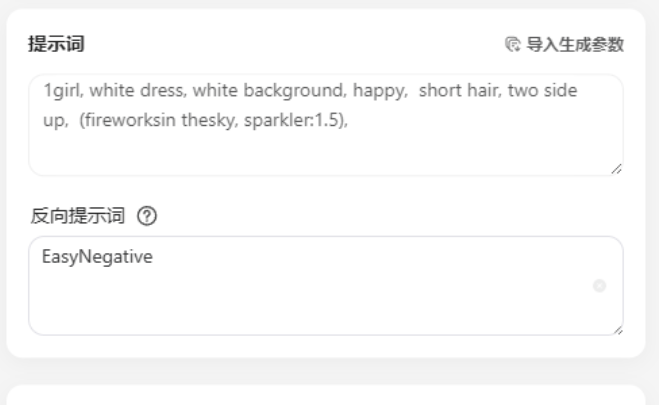The image size is (661, 405).
Task: Click the 提示词 heading label
Action: coord(56,44)
